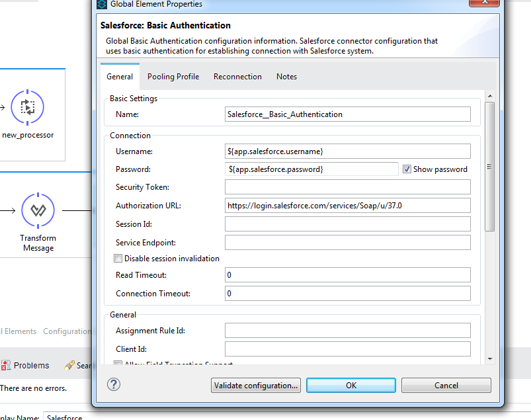The width and height of the screenshot is (531, 420).
Task: Click the Assignment Rule Id field
Action: point(347,330)
